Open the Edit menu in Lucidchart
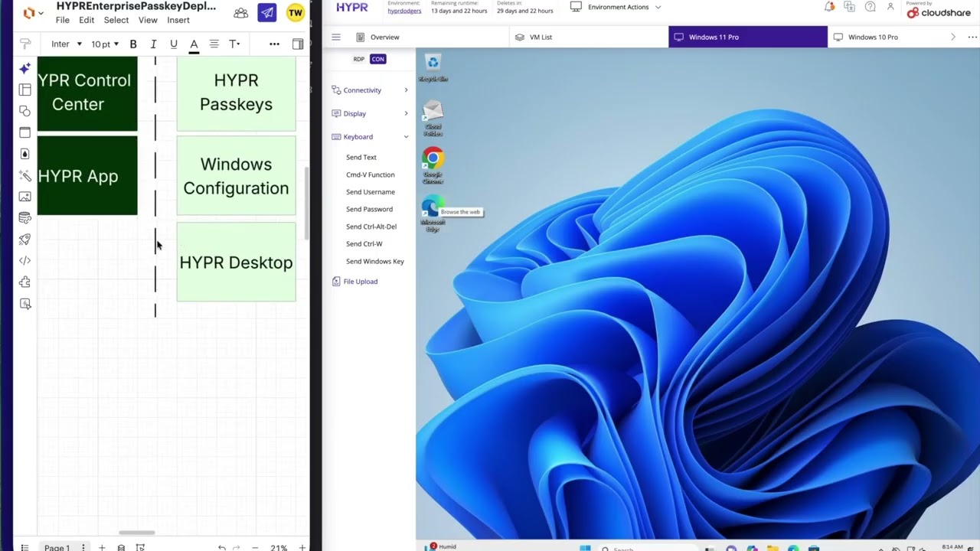Viewport: 980px width, 551px height. [87, 20]
